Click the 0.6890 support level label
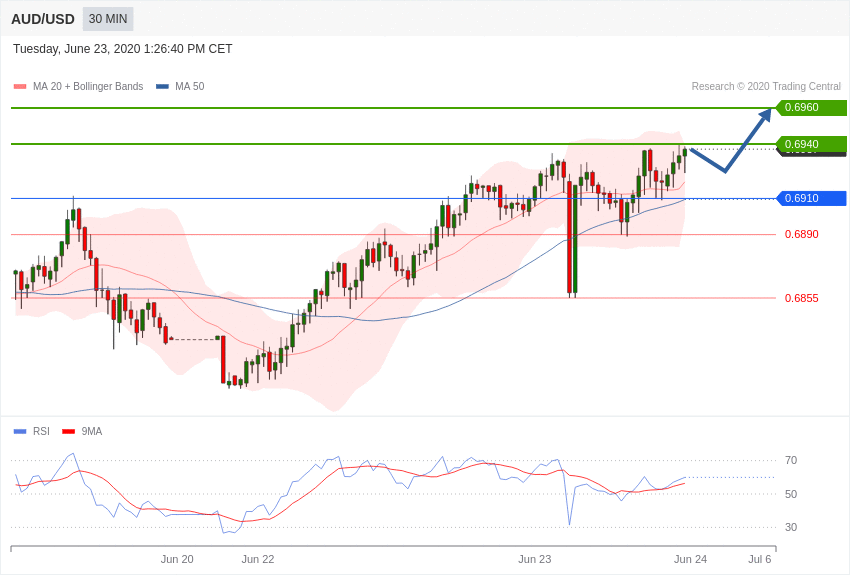This screenshot has width=850, height=576. 801,234
